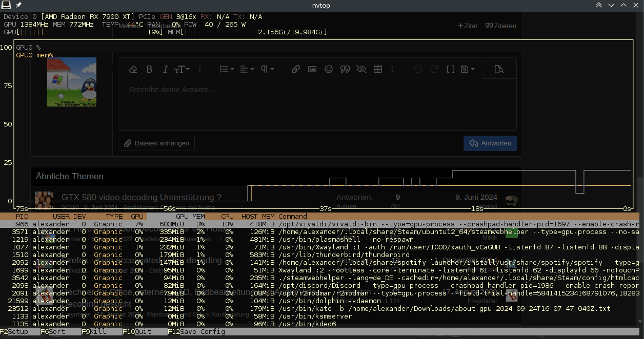Toggle bold formatting in the reply editor
Viewport: 644px width, 339px height.
click(149, 69)
